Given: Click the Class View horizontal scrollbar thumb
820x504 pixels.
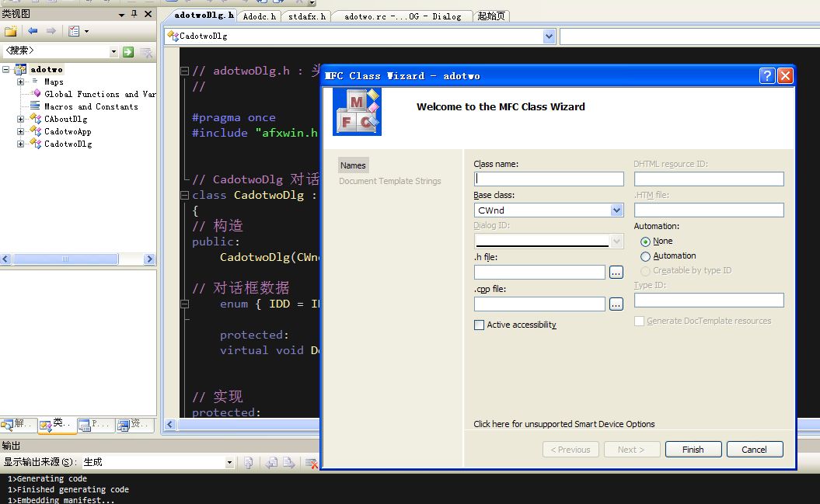Looking at the screenshot, I should point(65,259).
